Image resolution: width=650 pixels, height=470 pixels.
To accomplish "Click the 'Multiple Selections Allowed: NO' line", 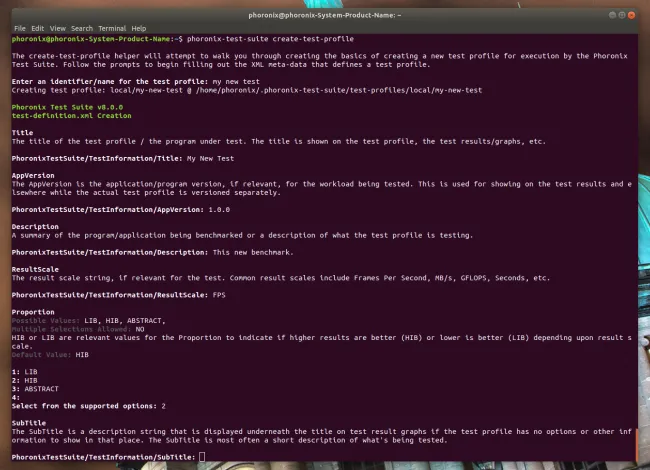I will pos(78,329).
